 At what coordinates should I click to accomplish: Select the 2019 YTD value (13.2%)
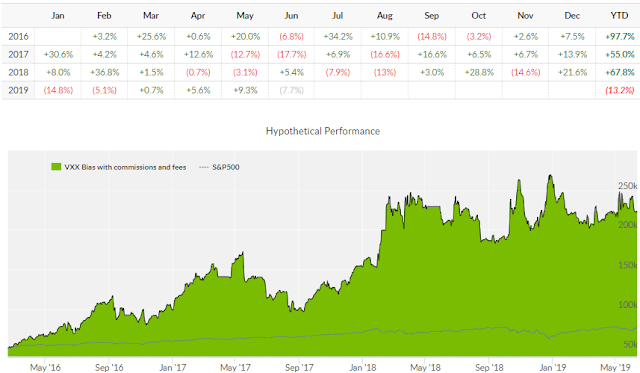(x=620, y=90)
